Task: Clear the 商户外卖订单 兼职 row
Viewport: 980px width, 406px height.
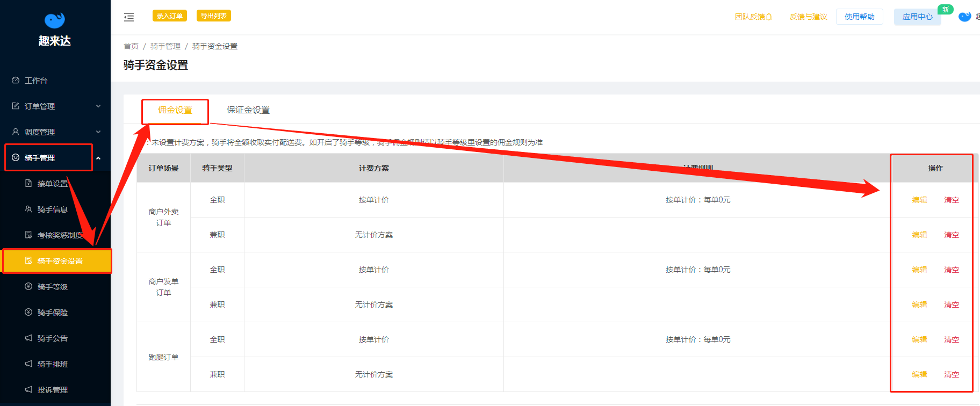Action: 952,235
